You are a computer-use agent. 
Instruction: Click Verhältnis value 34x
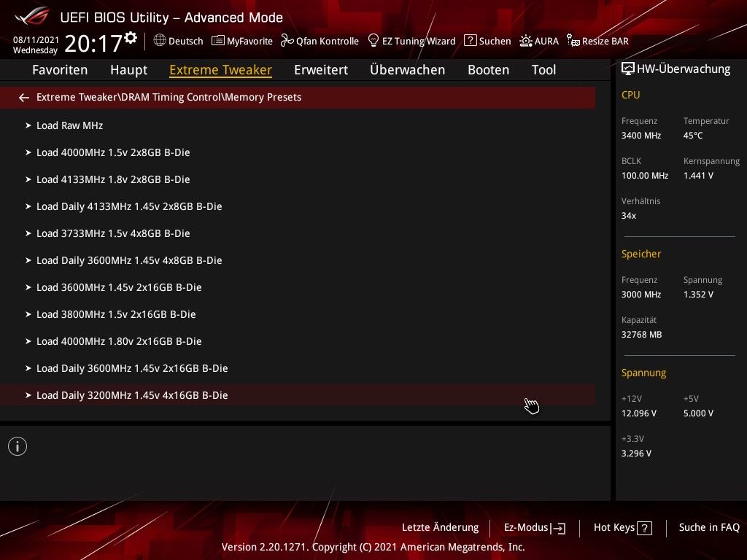[x=629, y=216]
